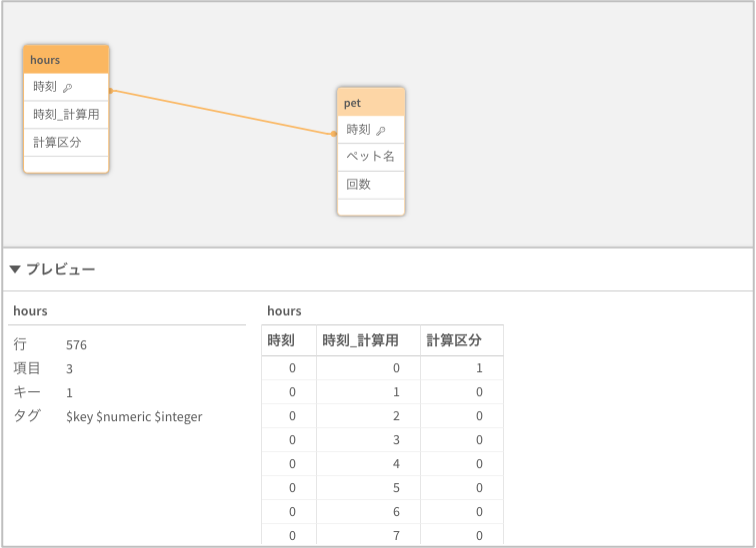This screenshot has width=756, height=548.
Task: Click the row count value 576
Action: click(x=77, y=345)
